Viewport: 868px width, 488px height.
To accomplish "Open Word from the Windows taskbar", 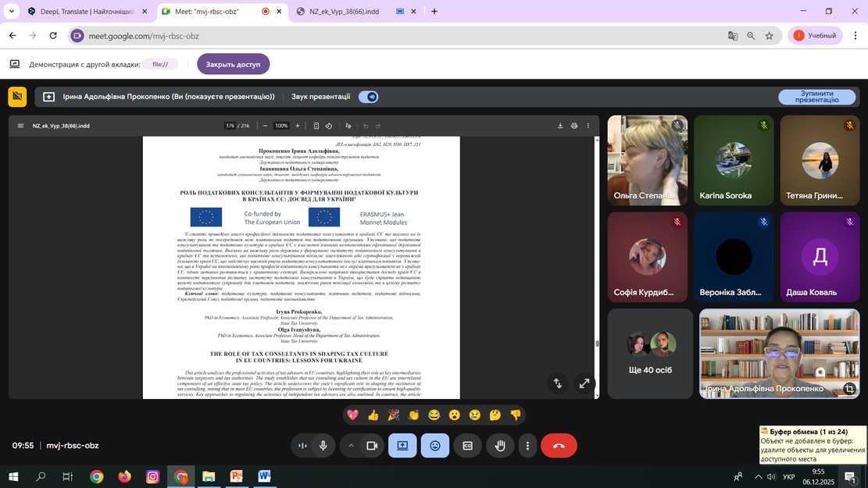I will tap(264, 476).
